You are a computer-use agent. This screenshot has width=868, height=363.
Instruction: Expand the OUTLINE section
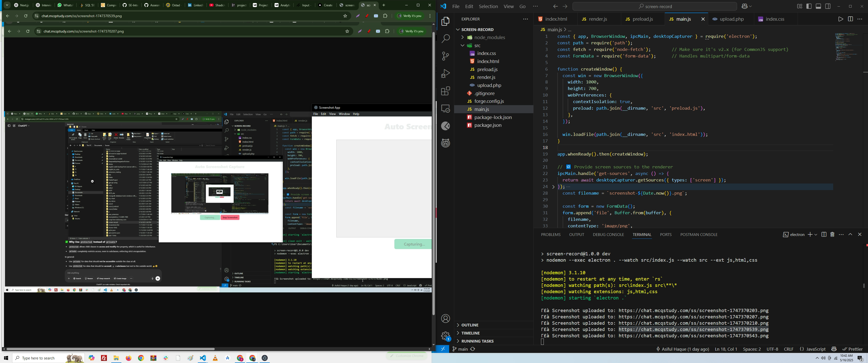(470, 325)
